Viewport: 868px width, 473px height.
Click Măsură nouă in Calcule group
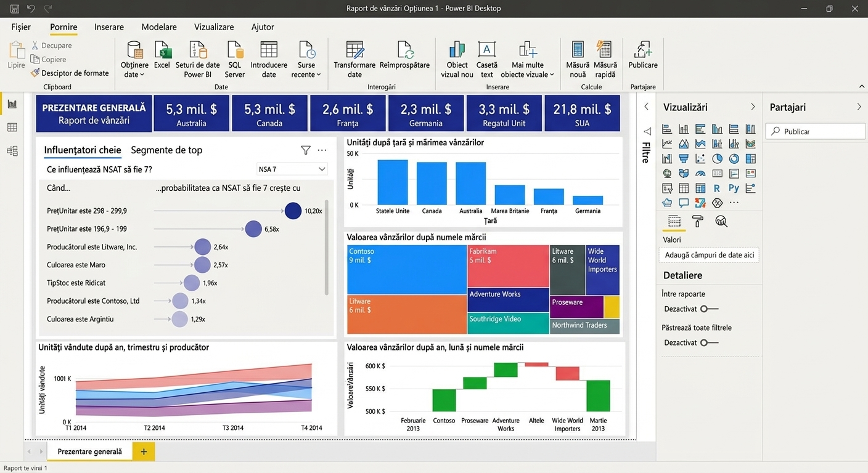coord(578,60)
